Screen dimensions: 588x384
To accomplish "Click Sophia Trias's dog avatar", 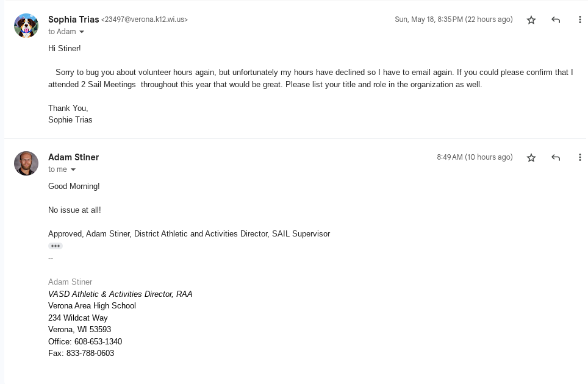I will [26, 26].
